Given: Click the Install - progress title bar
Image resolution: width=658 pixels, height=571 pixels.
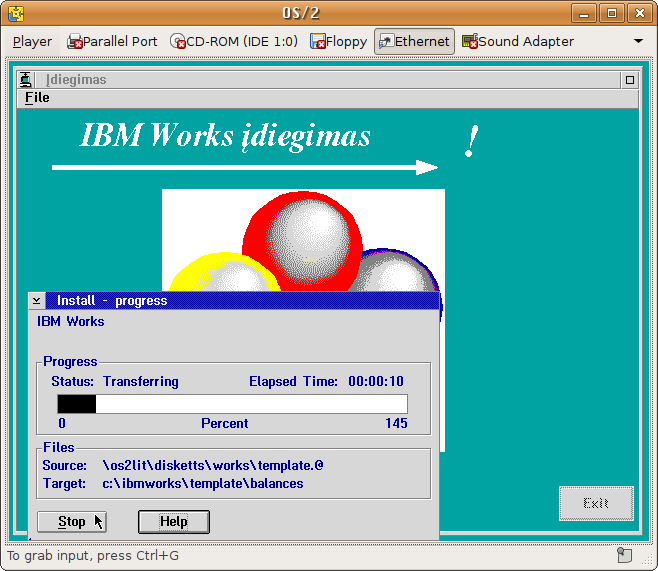Looking at the screenshot, I should pyautogui.click(x=242, y=300).
